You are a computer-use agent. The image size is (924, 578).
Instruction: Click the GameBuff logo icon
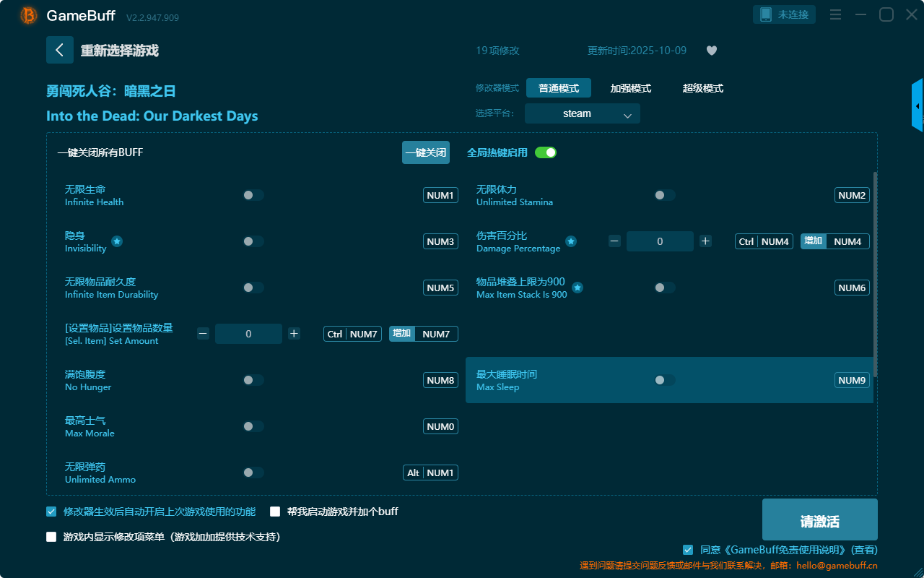(29, 15)
